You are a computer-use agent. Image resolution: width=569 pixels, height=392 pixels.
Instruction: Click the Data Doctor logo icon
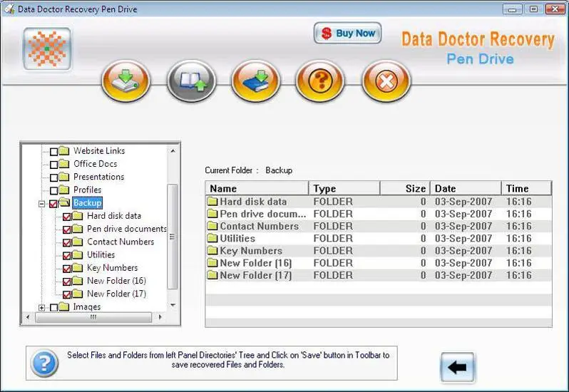[47, 49]
